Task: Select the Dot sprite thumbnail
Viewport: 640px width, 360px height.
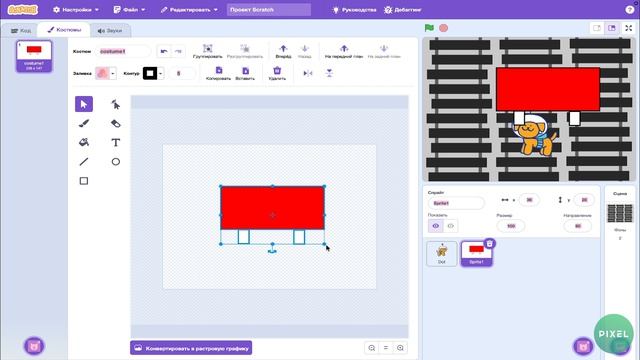Action: tap(442, 253)
